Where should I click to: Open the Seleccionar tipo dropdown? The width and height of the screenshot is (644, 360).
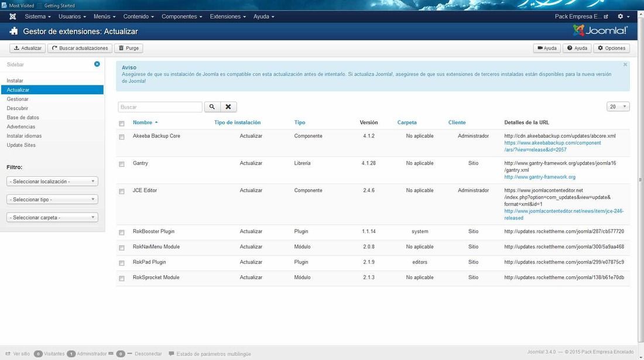point(52,199)
